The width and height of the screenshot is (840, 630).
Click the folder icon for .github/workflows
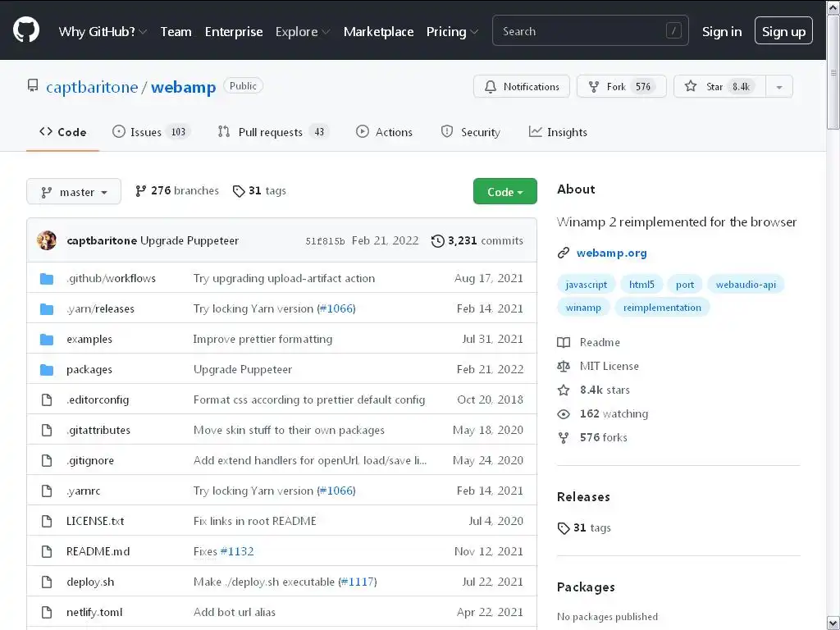(47, 279)
